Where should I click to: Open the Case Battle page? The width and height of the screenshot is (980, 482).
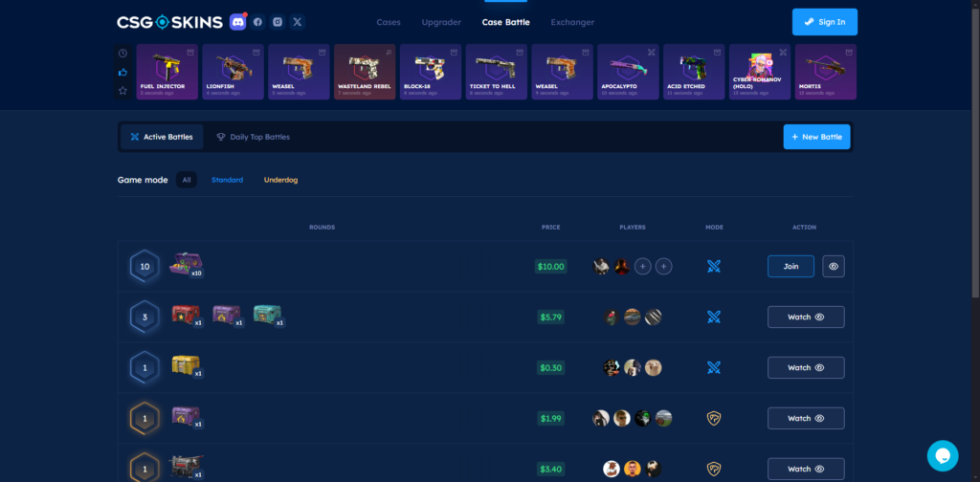[505, 23]
